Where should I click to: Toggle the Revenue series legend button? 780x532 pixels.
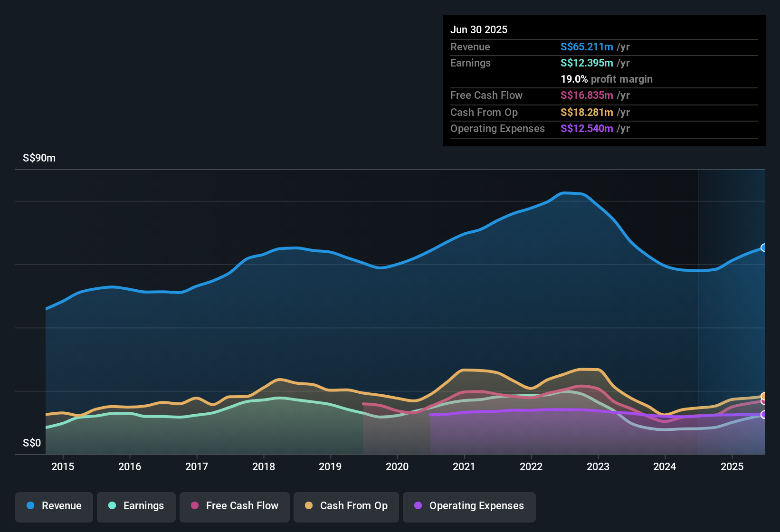(x=54, y=506)
